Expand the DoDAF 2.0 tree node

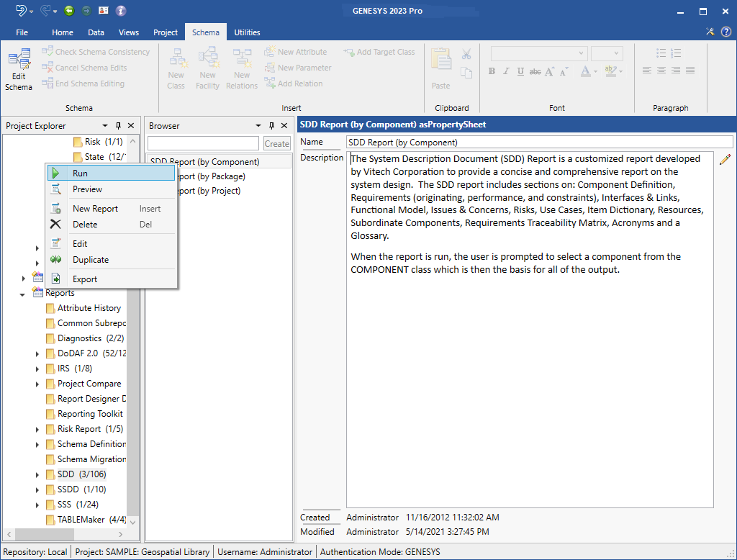37,353
